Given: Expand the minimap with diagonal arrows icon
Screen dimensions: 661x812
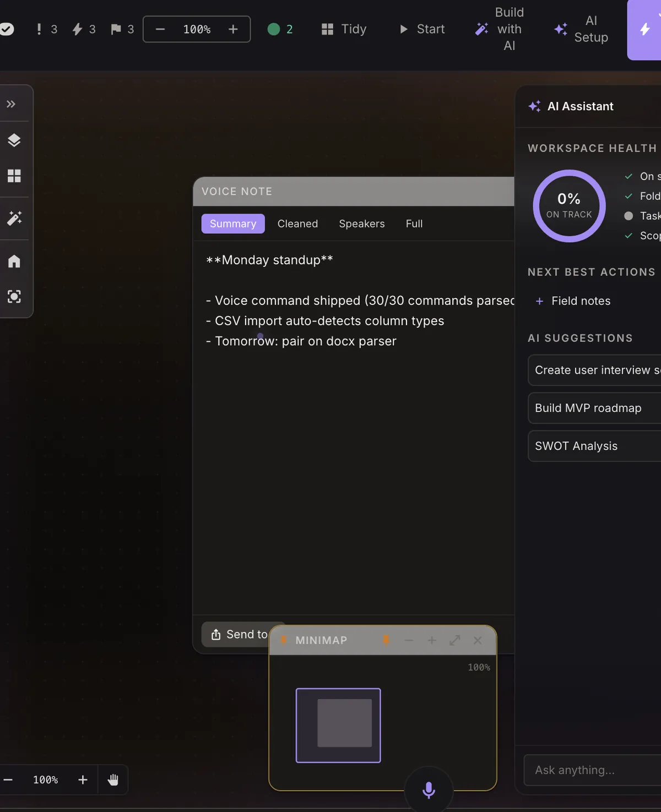Looking at the screenshot, I should click(455, 640).
